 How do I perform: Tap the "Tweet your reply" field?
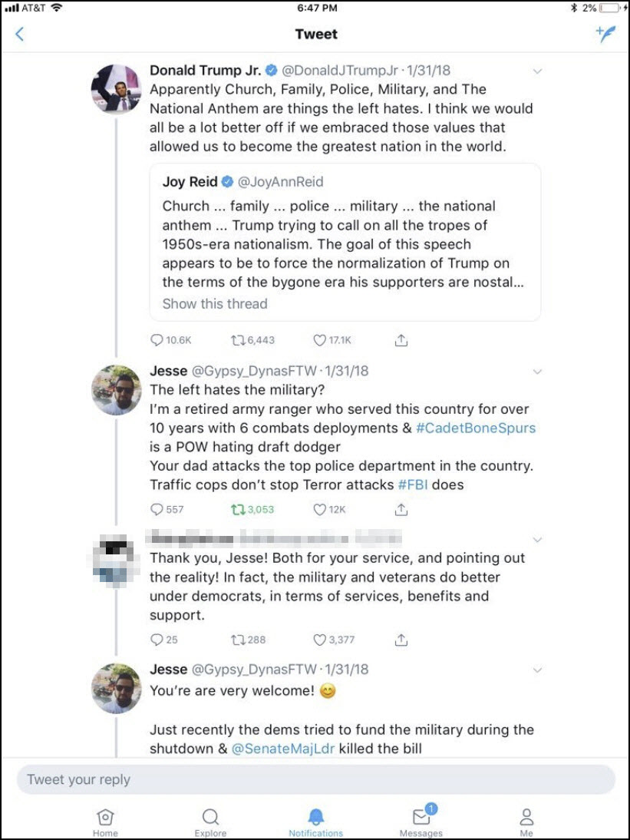pos(315,779)
